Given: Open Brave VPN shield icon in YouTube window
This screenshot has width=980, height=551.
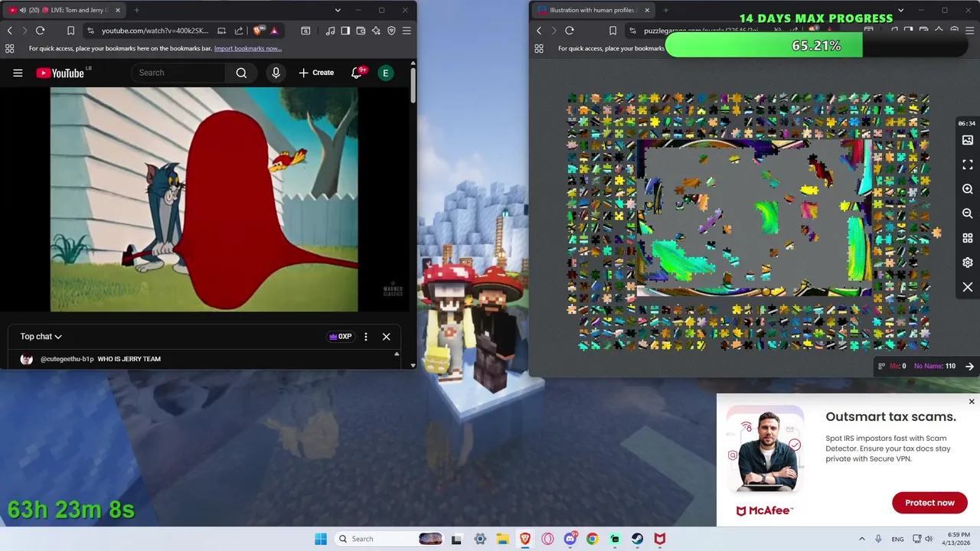Looking at the screenshot, I should tap(391, 31).
